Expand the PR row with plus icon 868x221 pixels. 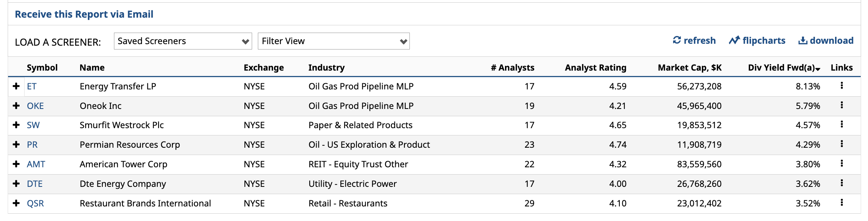click(16, 145)
